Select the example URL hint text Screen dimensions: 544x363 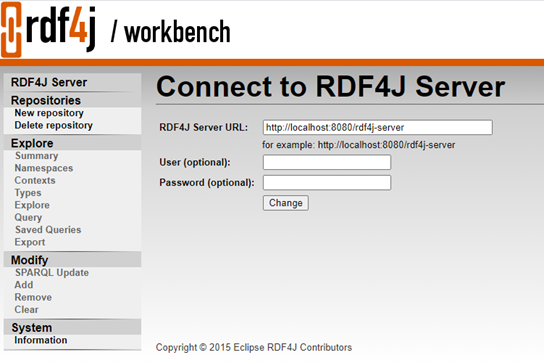[358, 145]
